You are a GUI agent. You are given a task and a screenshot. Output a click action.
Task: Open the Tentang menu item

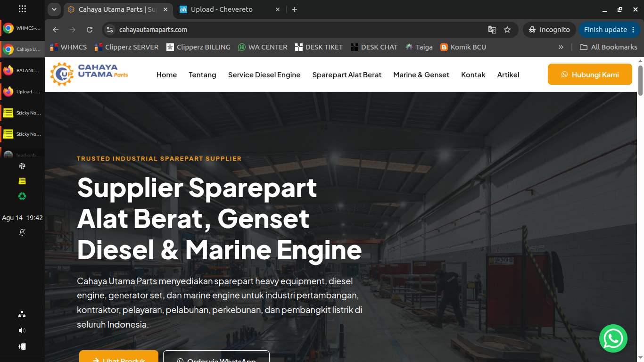[x=202, y=75]
